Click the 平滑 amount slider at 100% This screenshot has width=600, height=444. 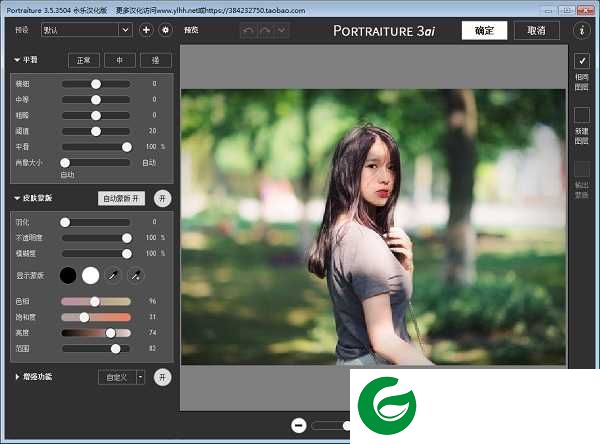coord(96,147)
